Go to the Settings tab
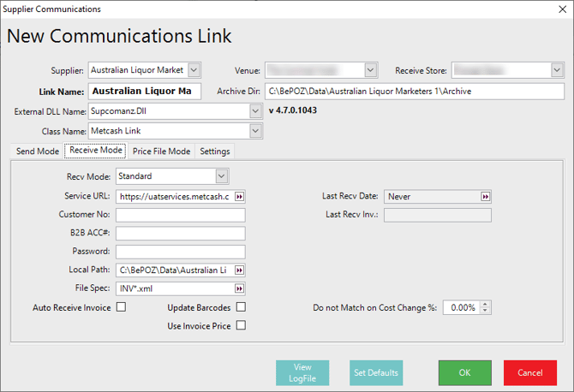 click(214, 151)
